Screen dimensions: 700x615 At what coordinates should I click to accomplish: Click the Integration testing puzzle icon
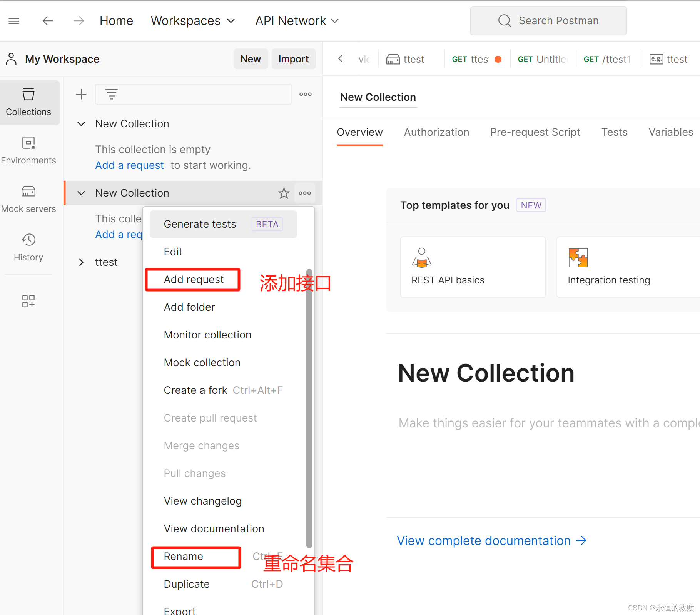click(x=578, y=258)
